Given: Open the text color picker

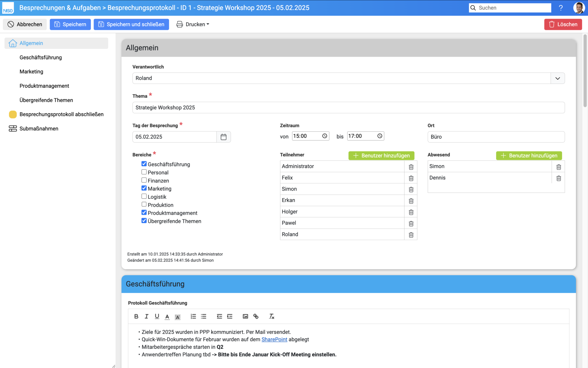Looking at the screenshot, I should tap(167, 317).
